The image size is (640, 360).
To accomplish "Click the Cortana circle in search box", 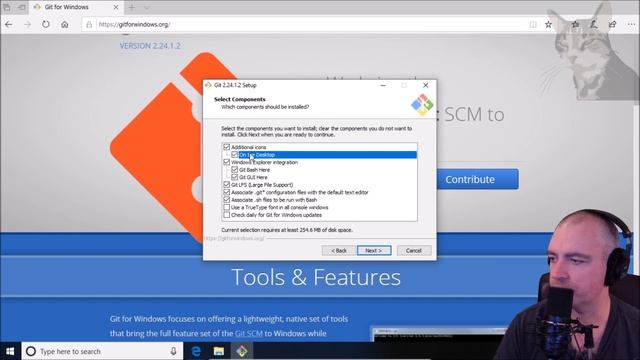I will tap(31, 351).
